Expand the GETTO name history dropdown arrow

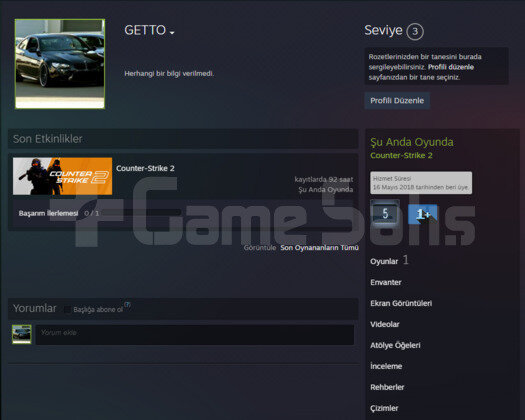click(x=172, y=32)
